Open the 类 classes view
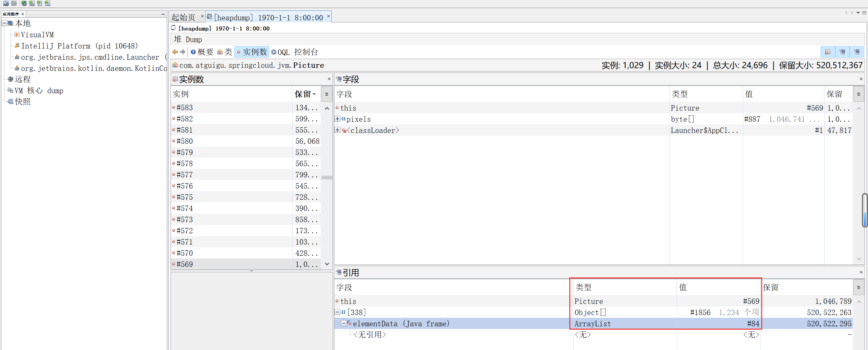Screen dimensions: 868x350 click(225, 52)
